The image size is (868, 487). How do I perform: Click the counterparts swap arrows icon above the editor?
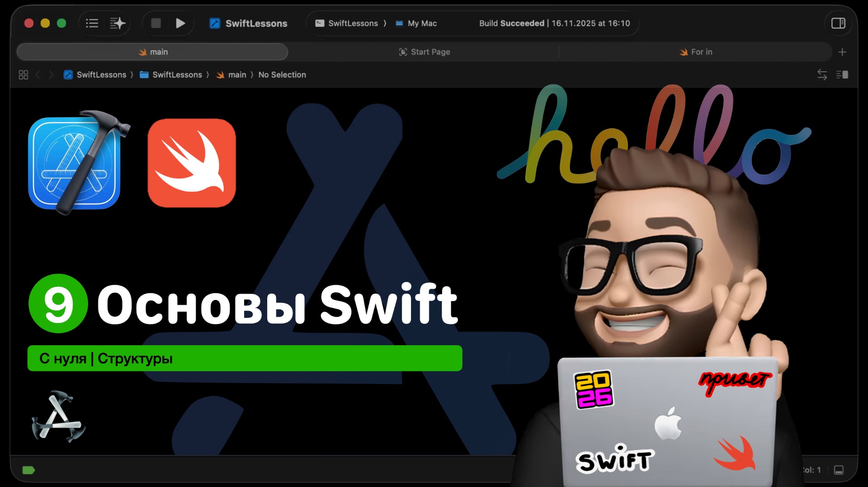822,75
